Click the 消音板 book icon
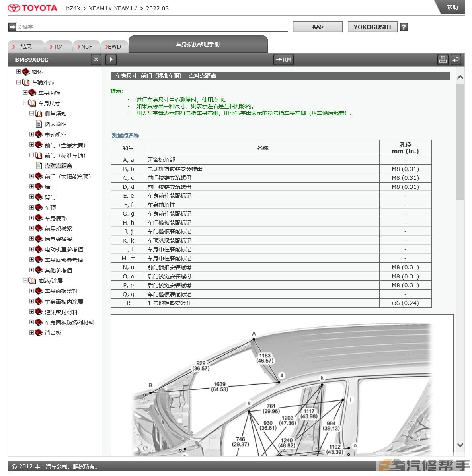 click(x=39, y=333)
